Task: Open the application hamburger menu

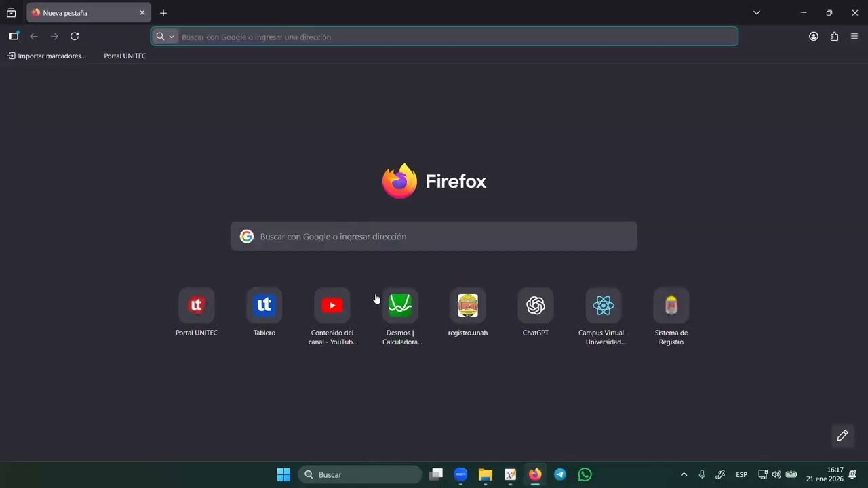Action: 854,37
